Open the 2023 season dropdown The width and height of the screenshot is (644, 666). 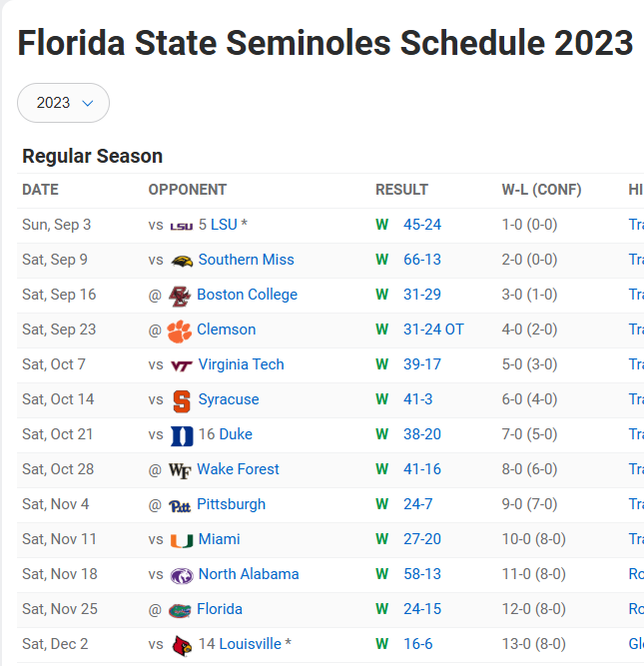tap(63, 103)
